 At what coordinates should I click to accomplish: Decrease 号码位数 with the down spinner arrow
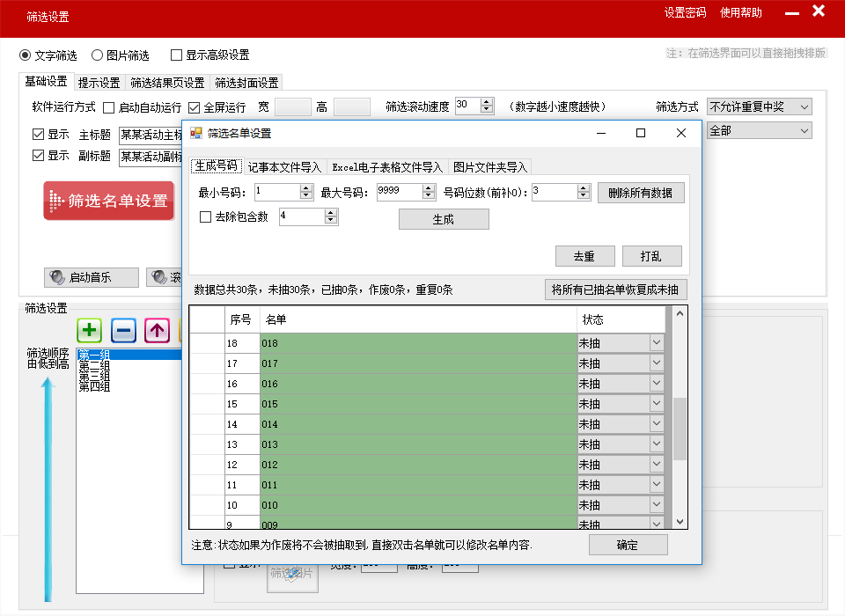584,196
